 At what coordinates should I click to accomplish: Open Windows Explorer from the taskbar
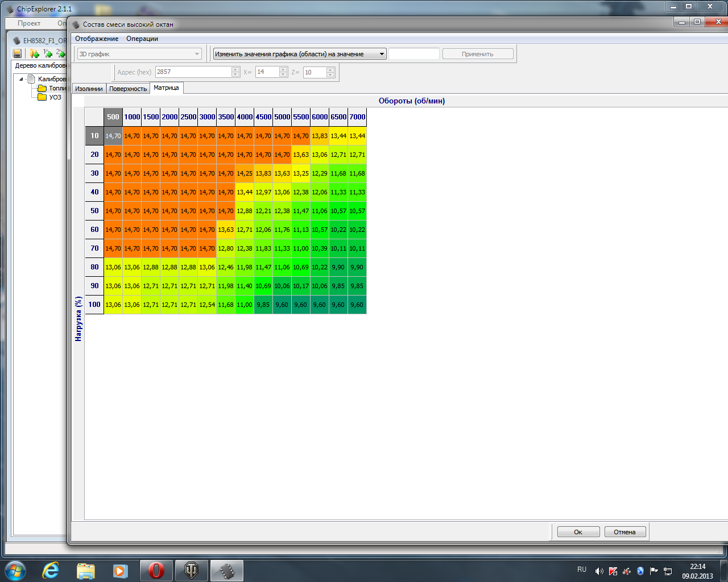click(x=86, y=570)
